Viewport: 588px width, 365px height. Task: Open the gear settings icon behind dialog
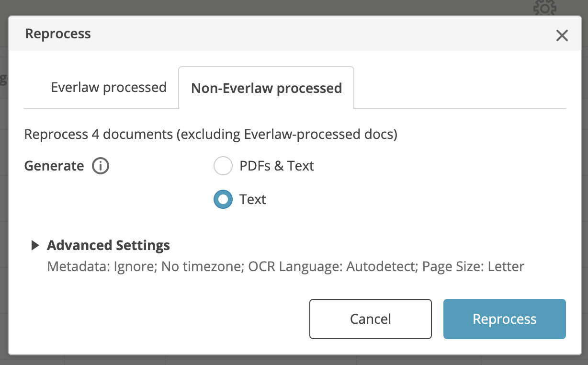(x=545, y=8)
